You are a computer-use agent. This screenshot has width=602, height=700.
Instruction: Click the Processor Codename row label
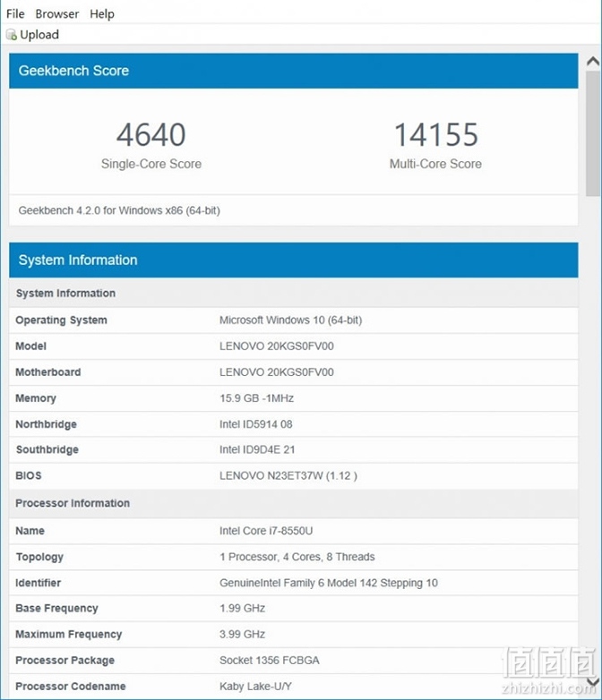(71, 687)
